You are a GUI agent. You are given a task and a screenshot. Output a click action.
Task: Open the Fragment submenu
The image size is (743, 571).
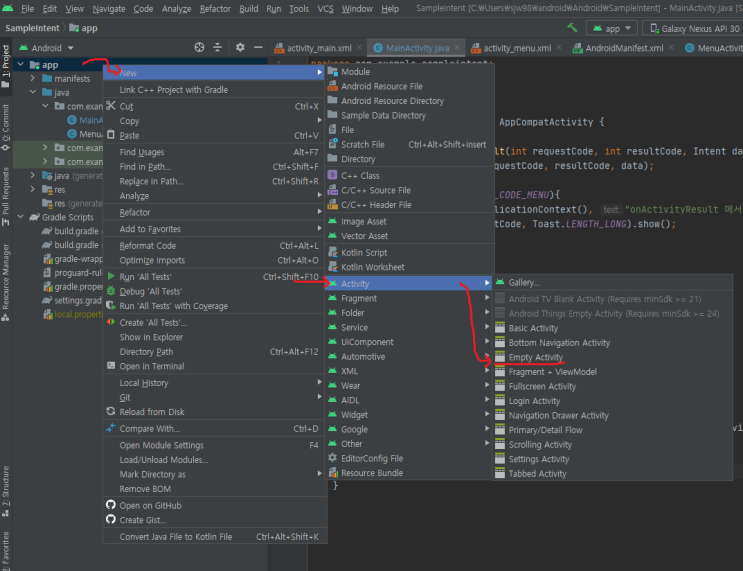409,298
